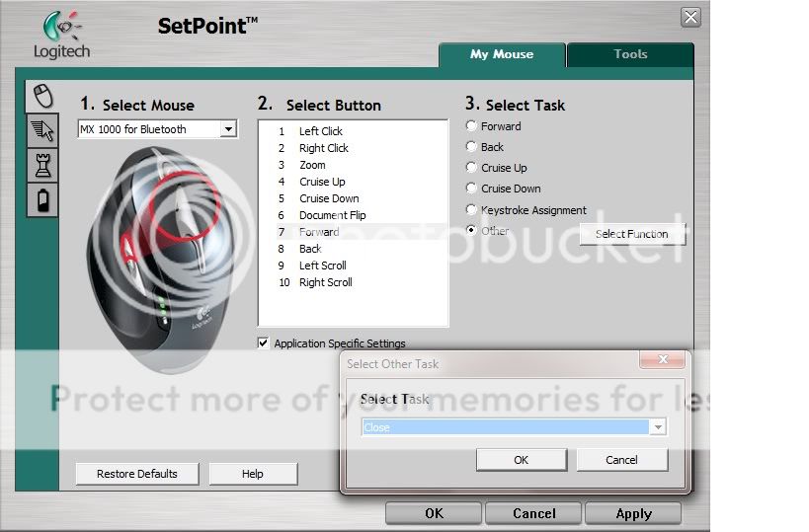The image size is (809, 532).
Task: Open the pointer movement settings sidebar icon
Action: (42, 130)
